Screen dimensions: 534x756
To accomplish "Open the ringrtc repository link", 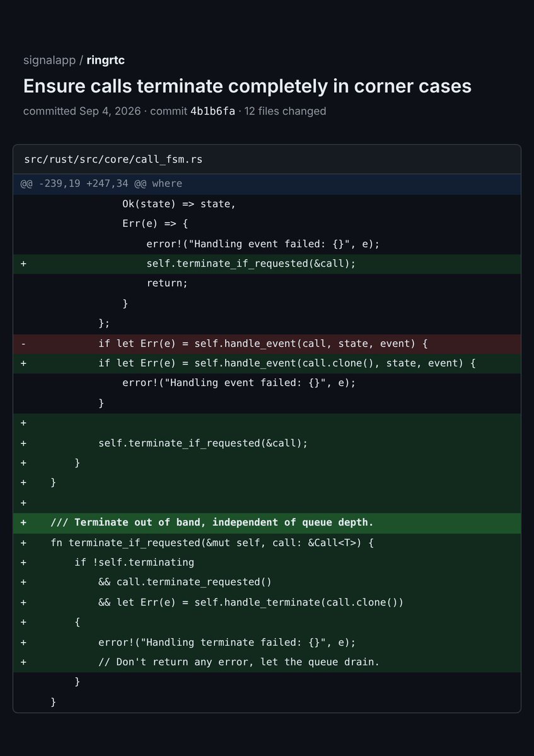I will (107, 61).
